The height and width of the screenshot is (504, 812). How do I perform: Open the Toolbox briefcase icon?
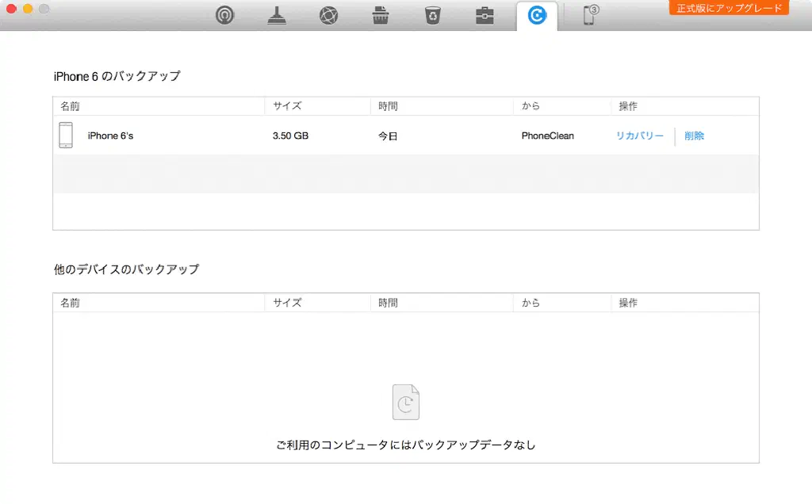coord(485,15)
